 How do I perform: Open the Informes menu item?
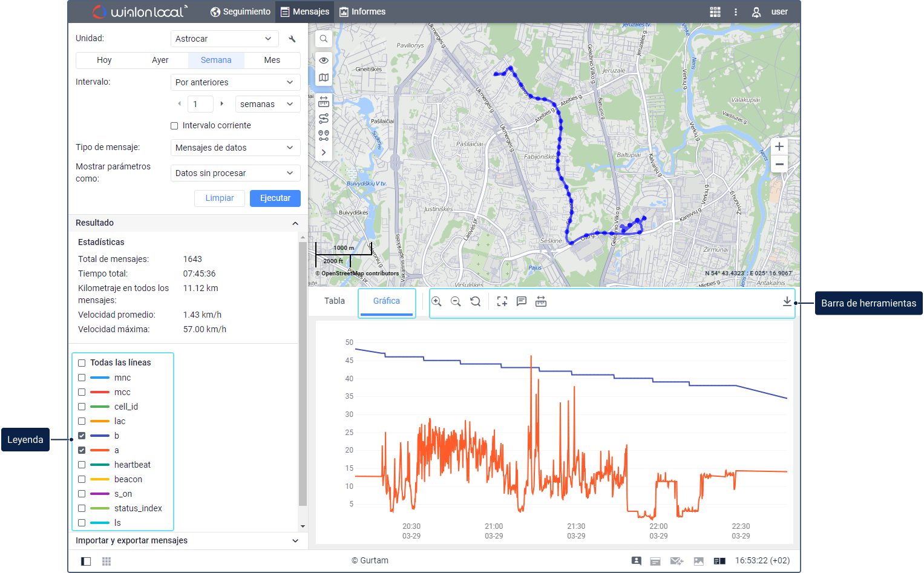[362, 12]
